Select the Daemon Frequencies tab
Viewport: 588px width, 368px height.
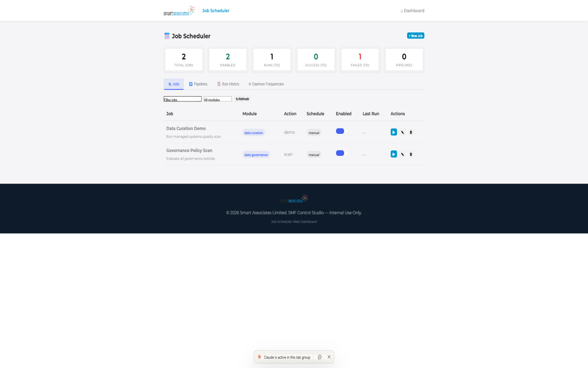tap(266, 84)
